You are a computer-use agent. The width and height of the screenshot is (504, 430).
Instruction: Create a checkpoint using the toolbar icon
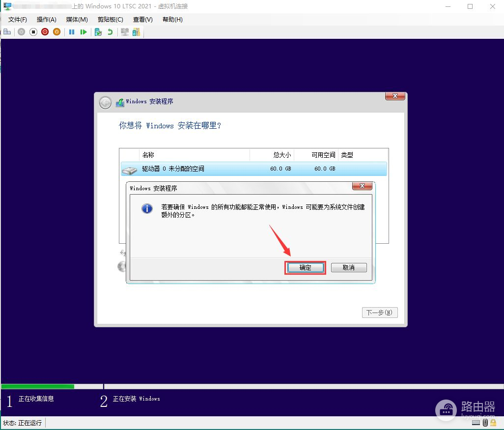(98, 32)
